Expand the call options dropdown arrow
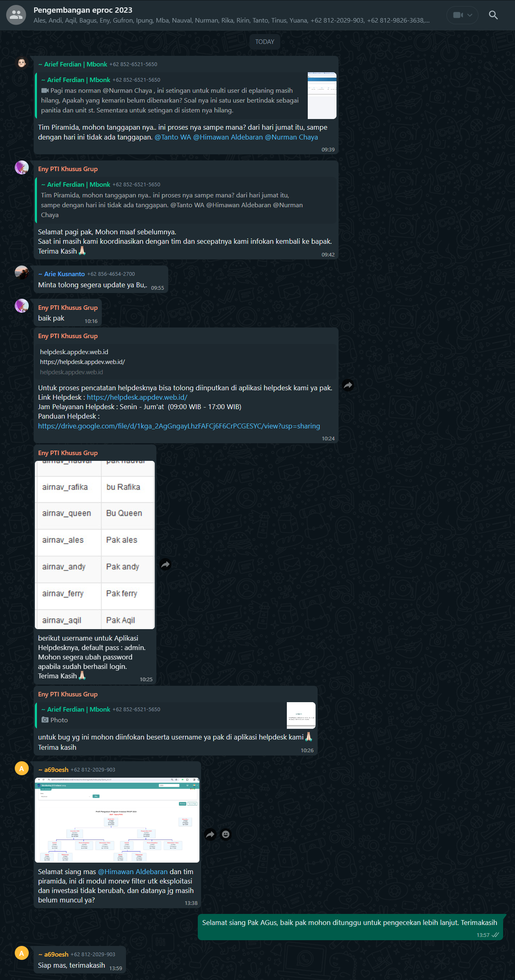The width and height of the screenshot is (515, 980). click(x=470, y=15)
